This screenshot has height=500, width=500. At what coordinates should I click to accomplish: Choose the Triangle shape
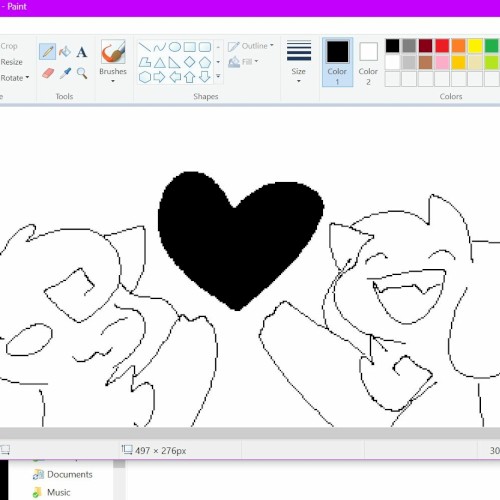click(160, 62)
